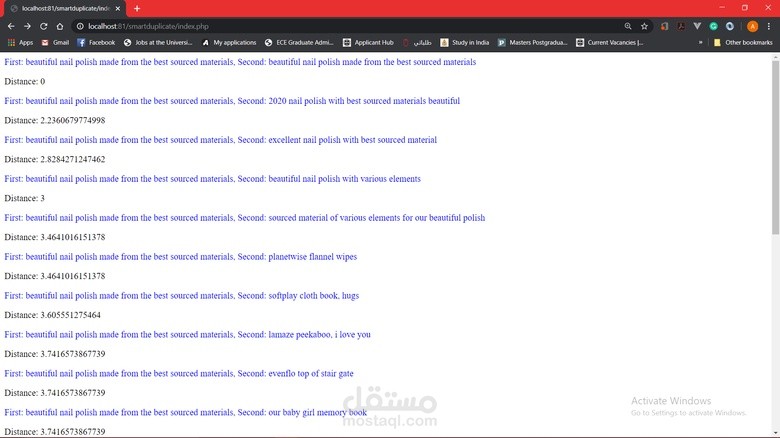Bookmark this page with the star icon

(x=644, y=26)
